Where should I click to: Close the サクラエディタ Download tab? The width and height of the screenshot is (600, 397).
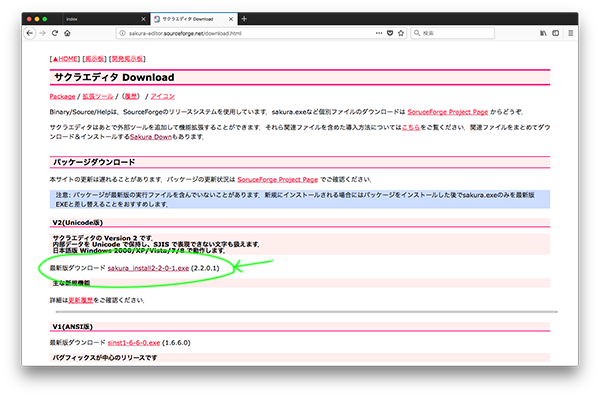pos(231,19)
